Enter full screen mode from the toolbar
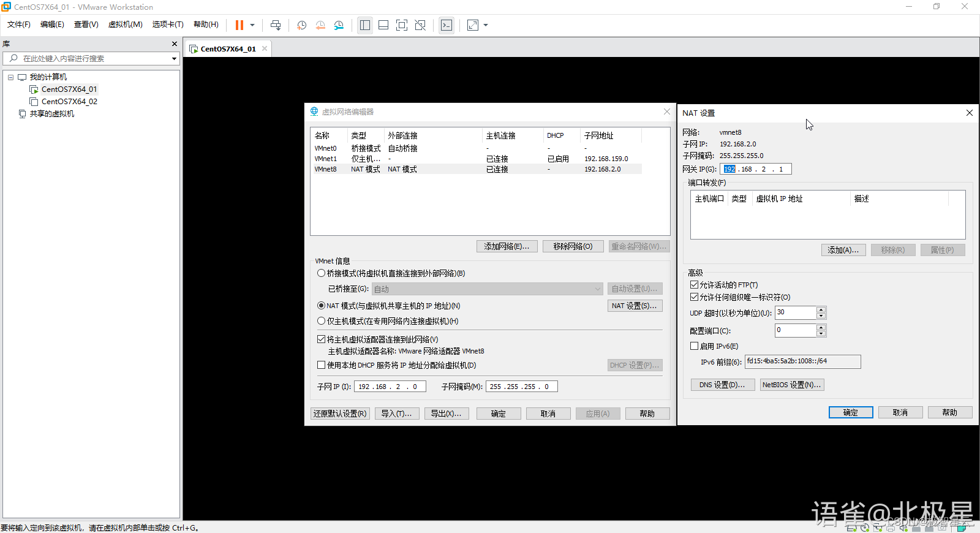The width and height of the screenshot is (980, 533). pyautogui.click(x=402, y=25)
